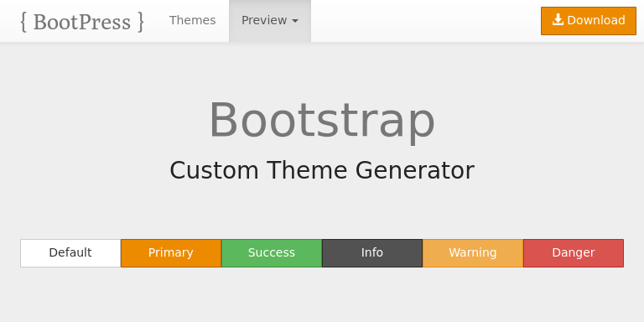Click the Custom Theme Generator subtitle

point(322,170)
